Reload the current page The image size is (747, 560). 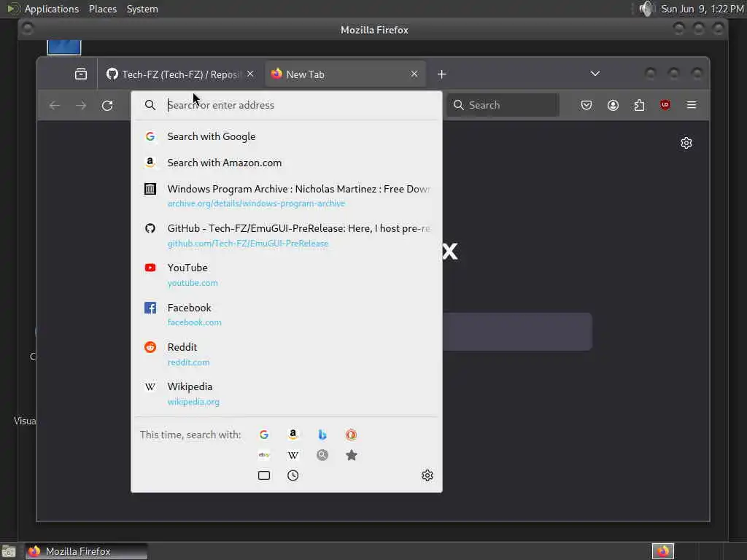107,105
